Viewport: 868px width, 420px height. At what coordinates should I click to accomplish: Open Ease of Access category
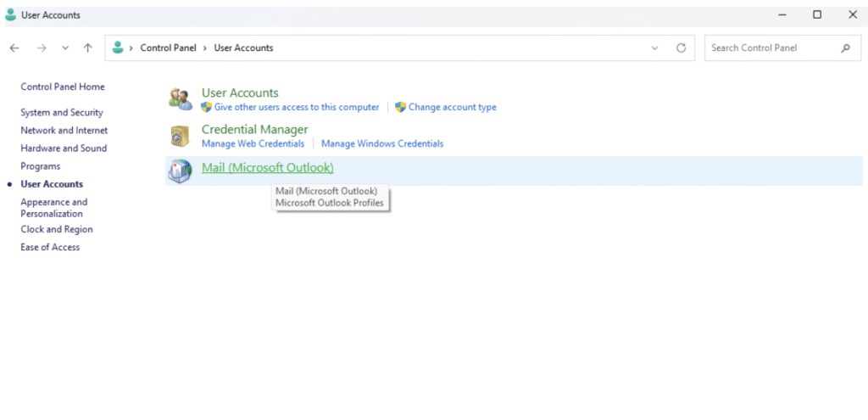tap(50, 247)
